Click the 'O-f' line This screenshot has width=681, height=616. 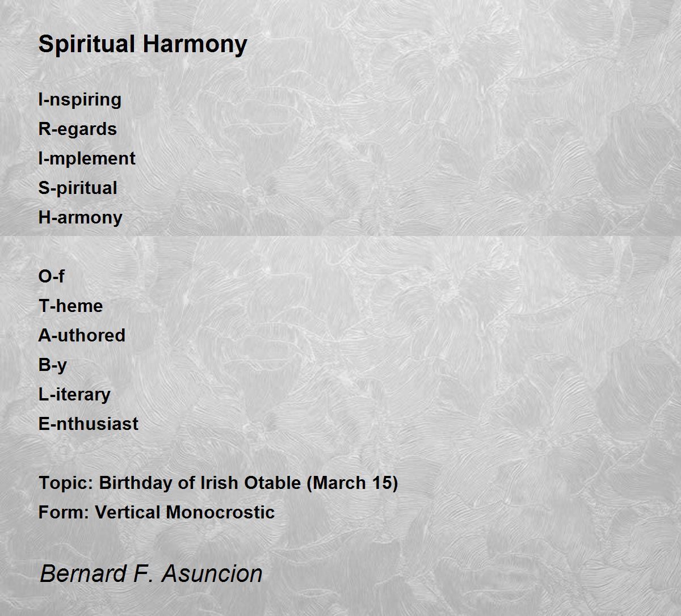pos(51,277)
